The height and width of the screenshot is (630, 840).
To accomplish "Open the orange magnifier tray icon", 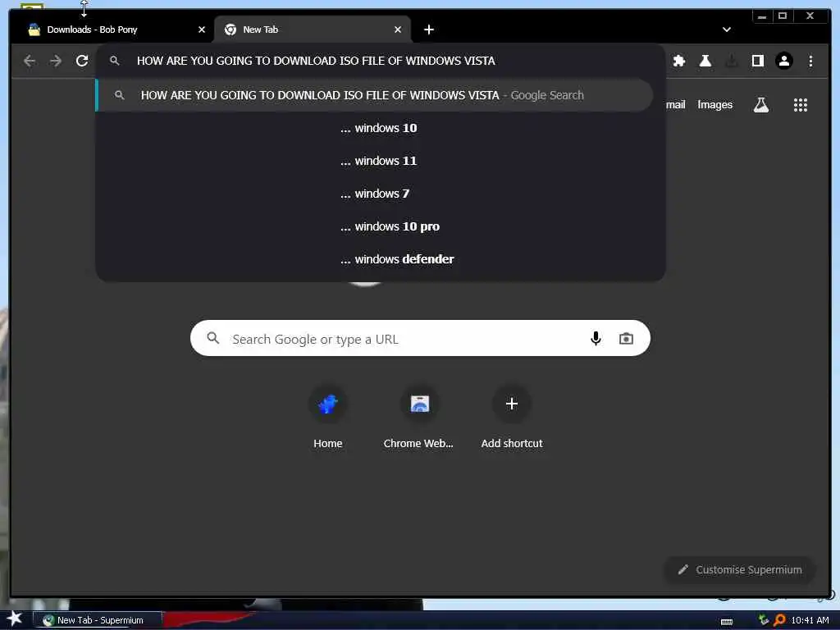I will 779,620.
